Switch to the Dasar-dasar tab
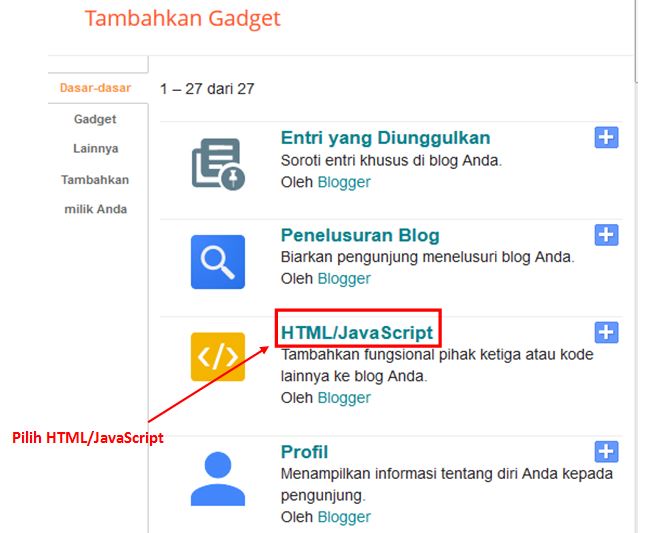Image resolution: width=657 pixels, height=533 pixels. pos(96,88)
